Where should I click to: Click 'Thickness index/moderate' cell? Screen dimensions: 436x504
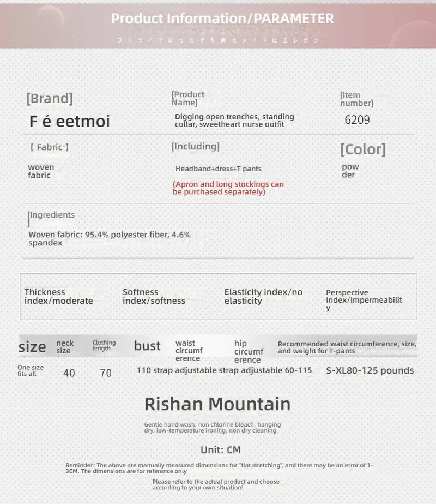point(59,296)
